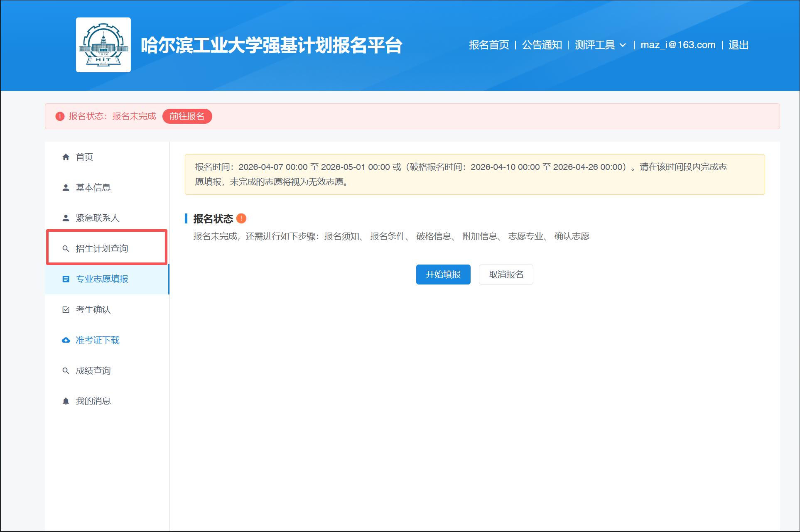800x532 pixels.
Task: Click the bell icon beside 我的消息
Action: coord(66,401)
